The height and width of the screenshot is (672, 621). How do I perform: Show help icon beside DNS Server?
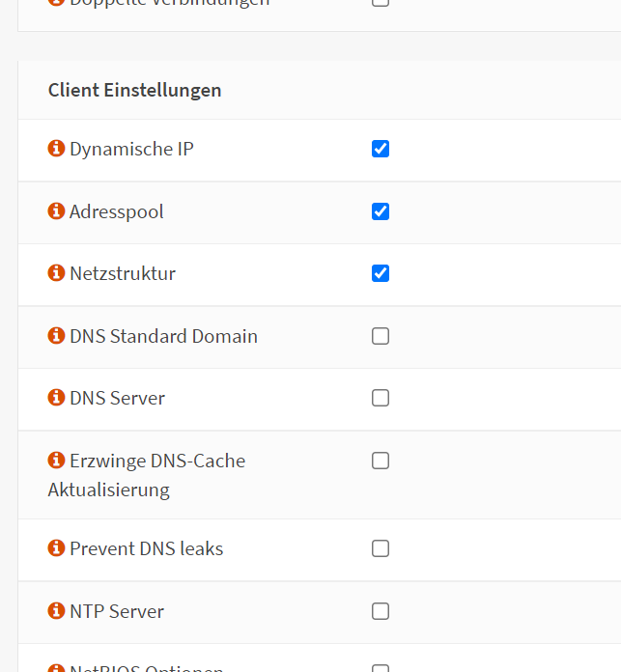pyautogui.click(x=56, y=397)
